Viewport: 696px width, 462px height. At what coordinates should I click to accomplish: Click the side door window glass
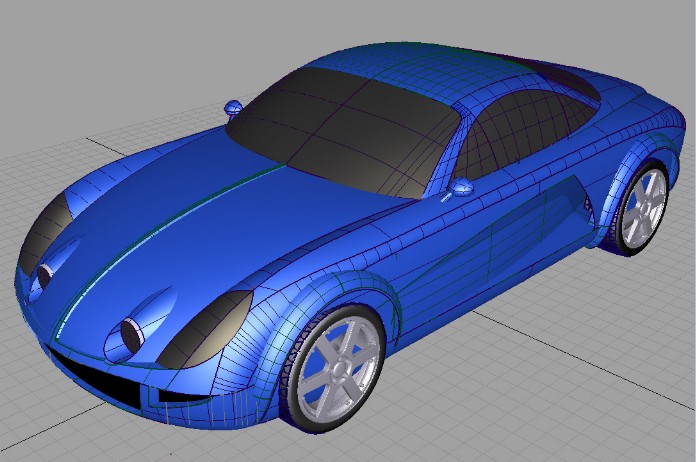tap(520, 130)
